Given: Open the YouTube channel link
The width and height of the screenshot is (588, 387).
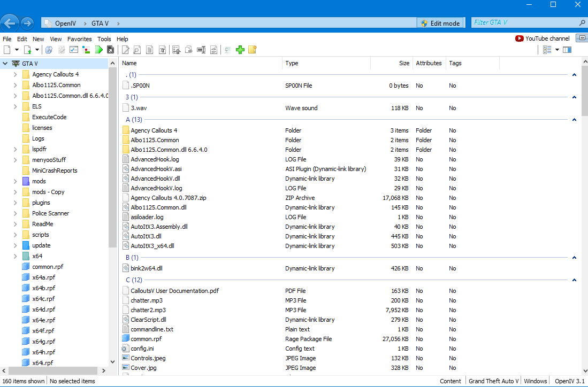Looking at the screenshot, I should (542, 38).
